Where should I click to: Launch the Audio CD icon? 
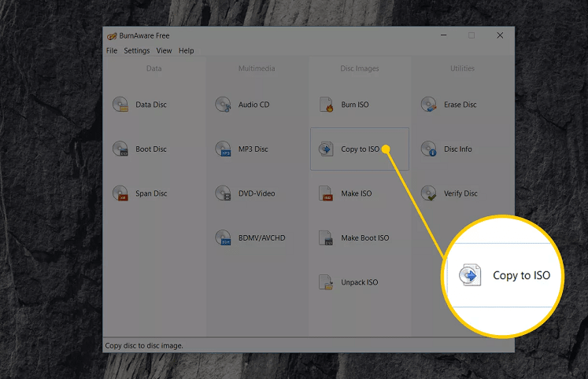coord(223,105)
